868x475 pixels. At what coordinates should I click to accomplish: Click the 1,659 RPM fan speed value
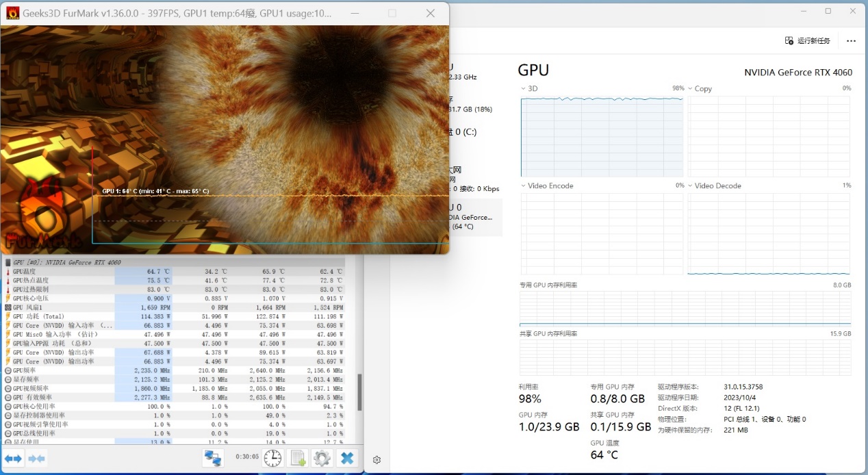pyautogui.click(x=155, y=307)
